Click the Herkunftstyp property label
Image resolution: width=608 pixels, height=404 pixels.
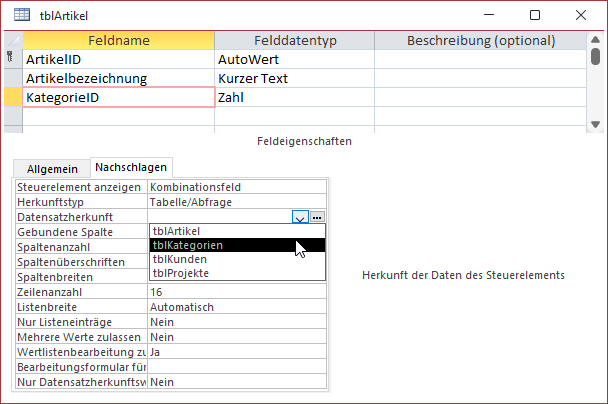pyautogui.click(x=81, y=202)
